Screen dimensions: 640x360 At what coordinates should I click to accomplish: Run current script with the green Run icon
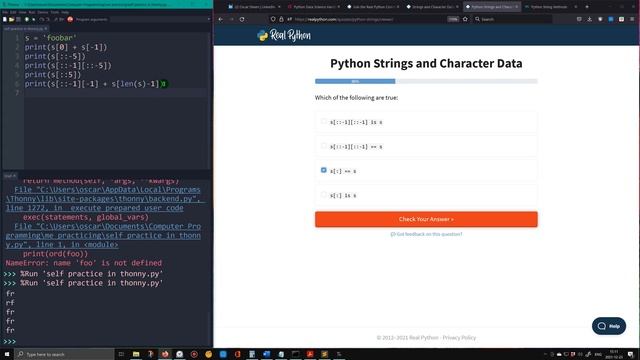coord(27,19)
